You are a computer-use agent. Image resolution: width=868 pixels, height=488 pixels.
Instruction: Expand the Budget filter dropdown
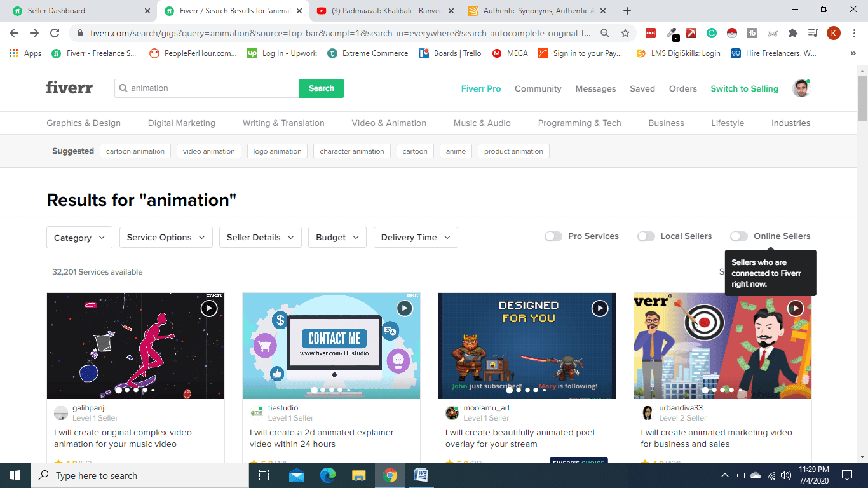[x=337, y=237]
